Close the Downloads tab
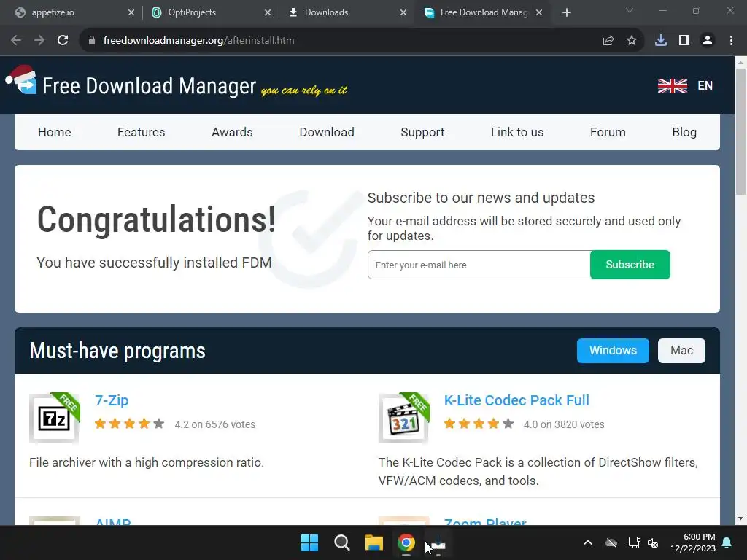Viewport: 747px width, 560px height. 403,13
